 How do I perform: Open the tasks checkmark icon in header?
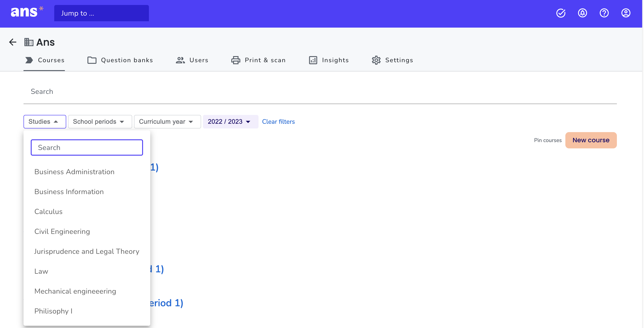[561, 13]
